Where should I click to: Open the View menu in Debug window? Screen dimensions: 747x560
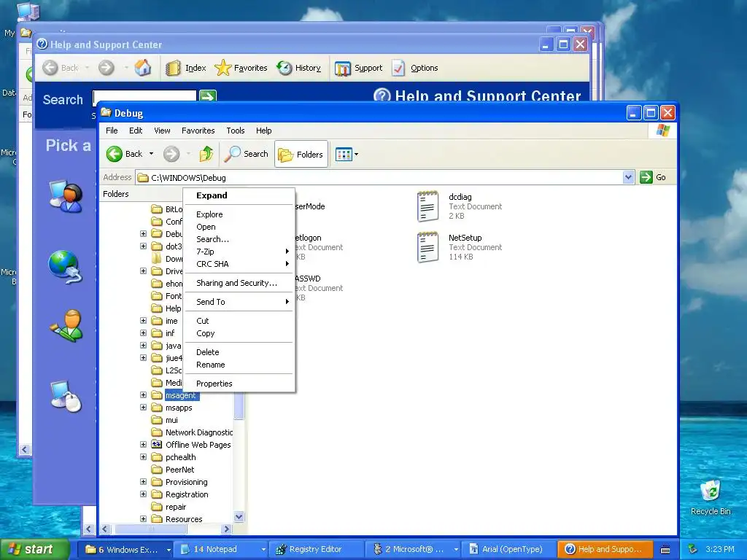click(x=162, y=131)
